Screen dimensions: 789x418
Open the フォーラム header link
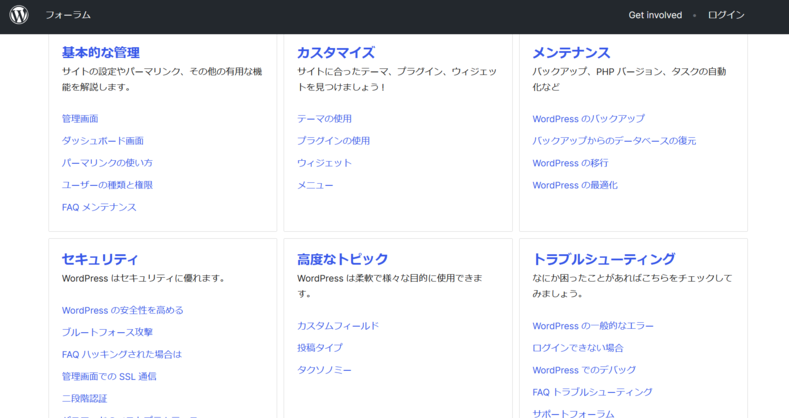(x=68, y=15)
